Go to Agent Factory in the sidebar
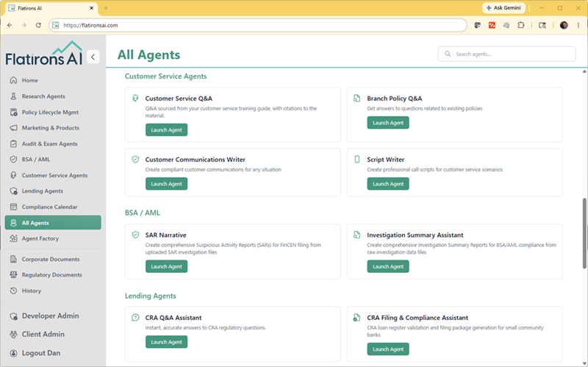 [53, 238]
